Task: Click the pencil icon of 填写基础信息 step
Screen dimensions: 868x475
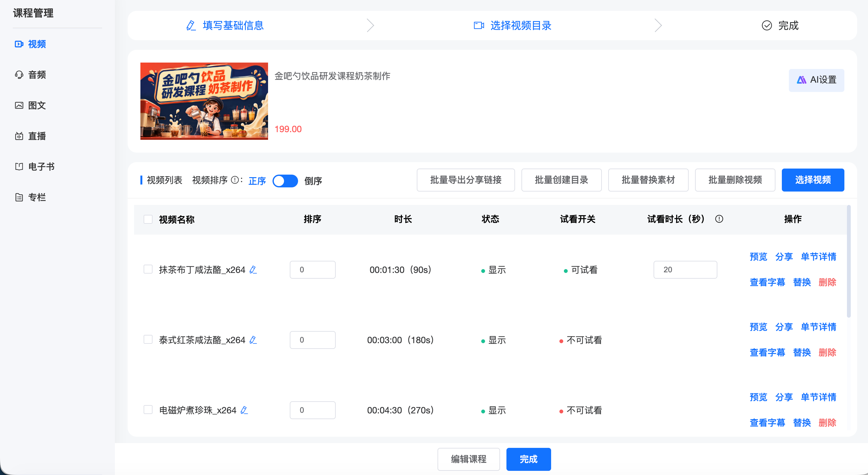Action: (x=191, y=25)
